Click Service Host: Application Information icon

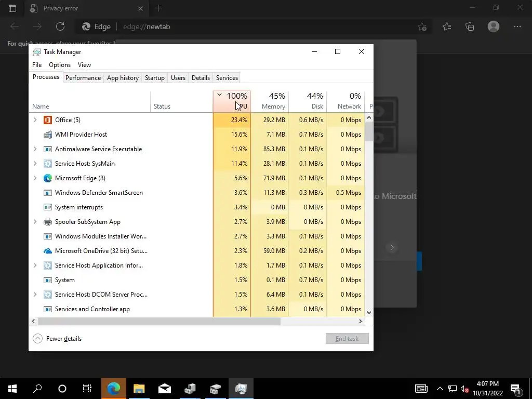47,265
